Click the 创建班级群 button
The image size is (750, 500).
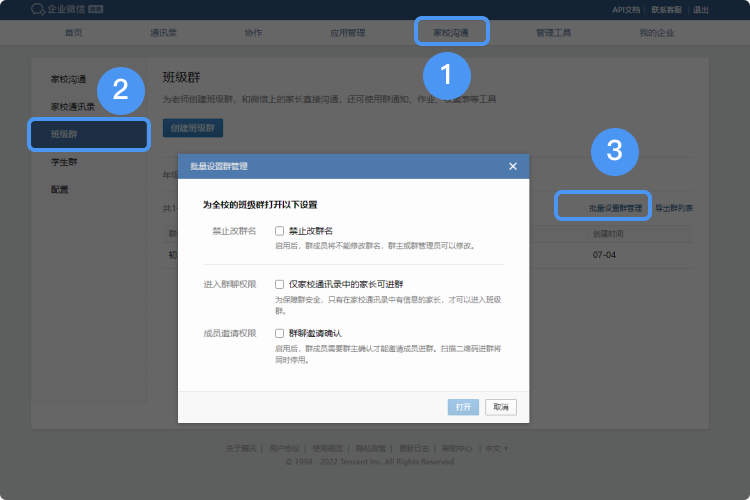click(x=193, y=128)
